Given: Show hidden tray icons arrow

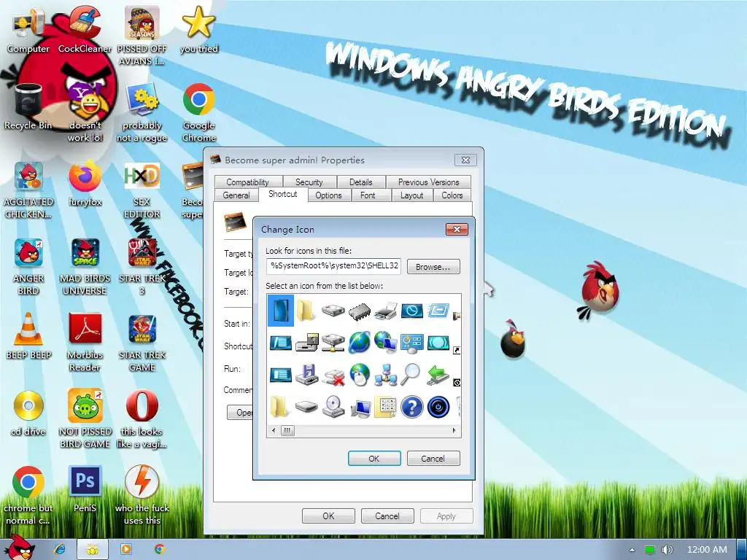Looking at the screenshot, I should (632, 550).
